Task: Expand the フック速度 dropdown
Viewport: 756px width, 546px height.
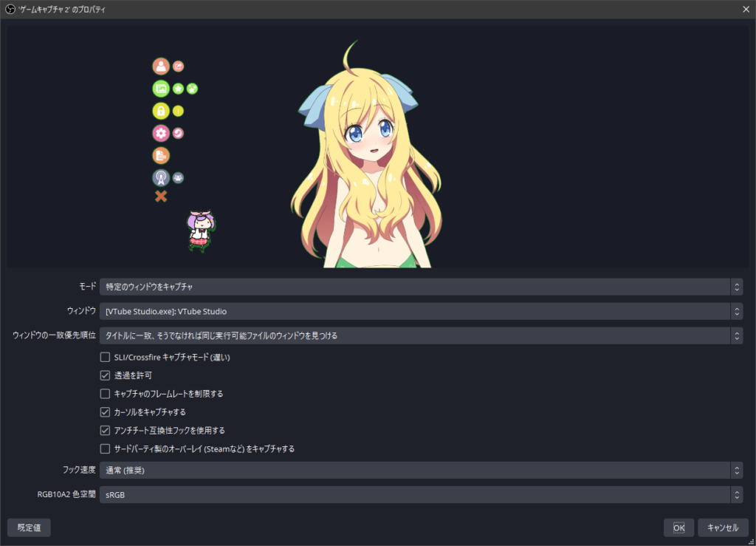Action: click(421, 470)
